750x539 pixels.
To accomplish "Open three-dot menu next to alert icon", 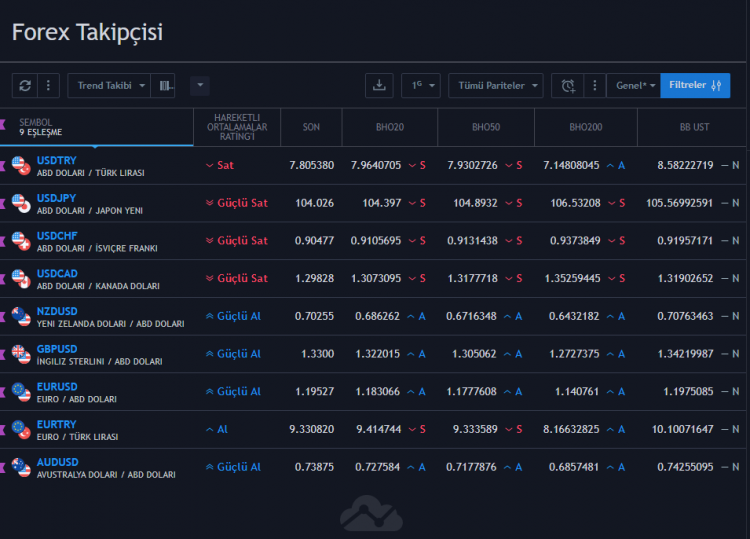I will point(594,86).
